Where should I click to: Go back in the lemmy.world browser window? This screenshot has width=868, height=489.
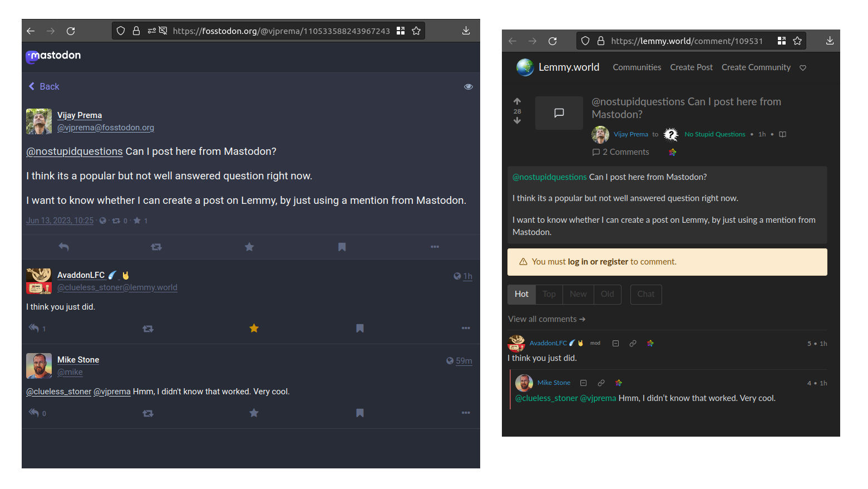512,41
